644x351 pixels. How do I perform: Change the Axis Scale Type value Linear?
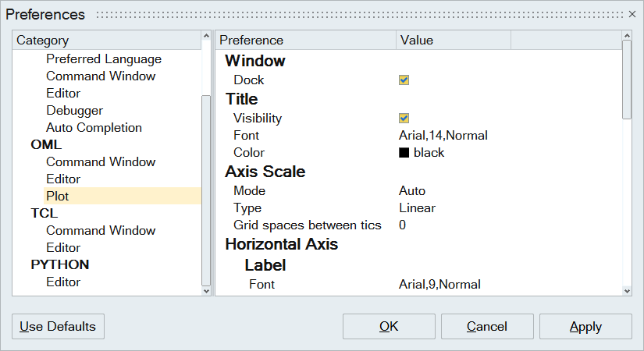(417, 207)
